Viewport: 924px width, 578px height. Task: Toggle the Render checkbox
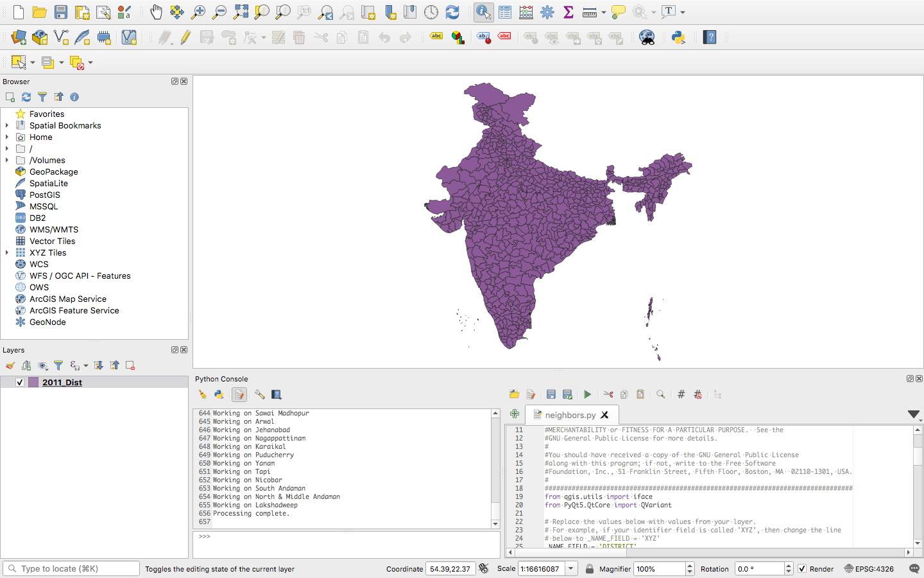click(801, 568)
